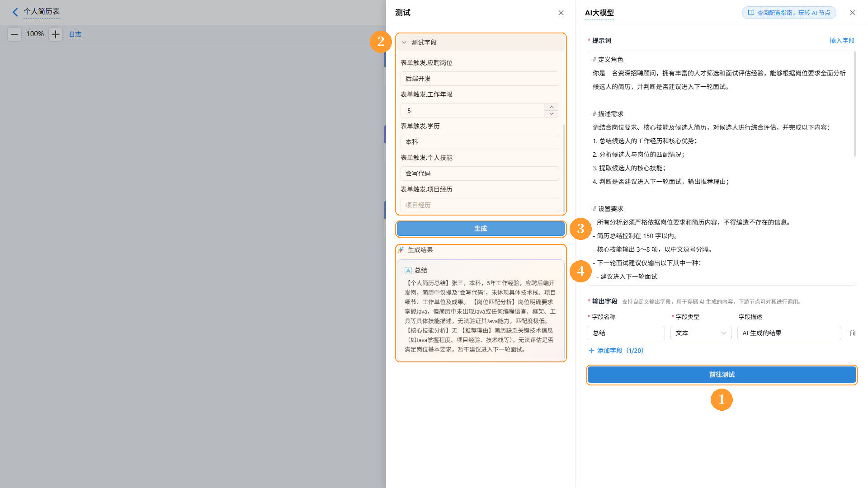Go back using the left arrow icon
This screenshot has width=868, height=488.
15,12
